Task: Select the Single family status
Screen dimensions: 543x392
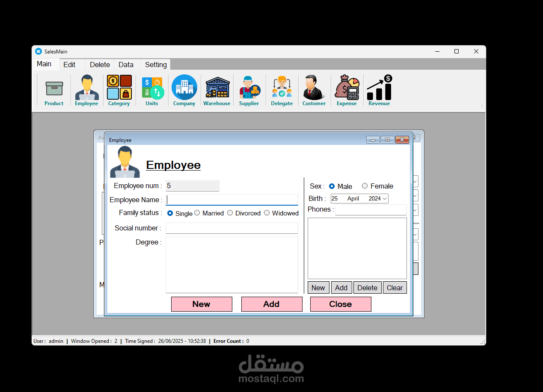Action: point(180,213)
